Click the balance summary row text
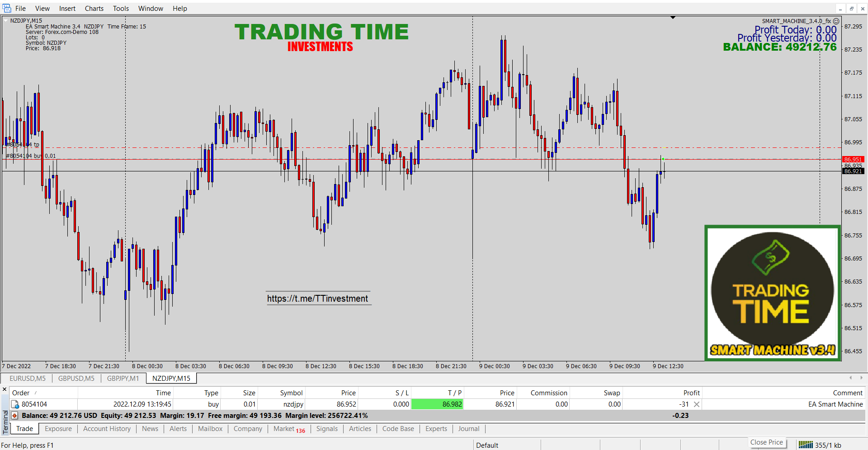Screen dimensions: 868x450 195,416
